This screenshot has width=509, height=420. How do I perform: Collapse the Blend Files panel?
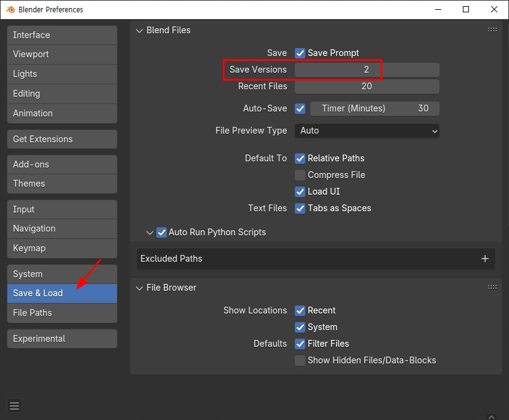139,31
